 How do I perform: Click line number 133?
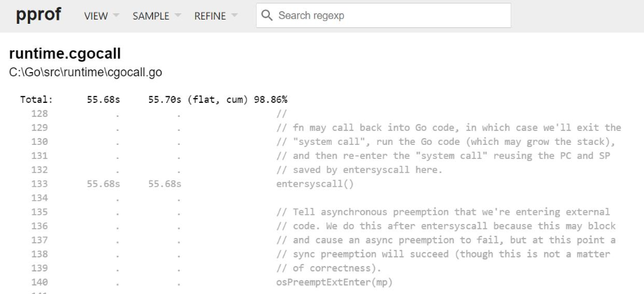tap(39, 184)
